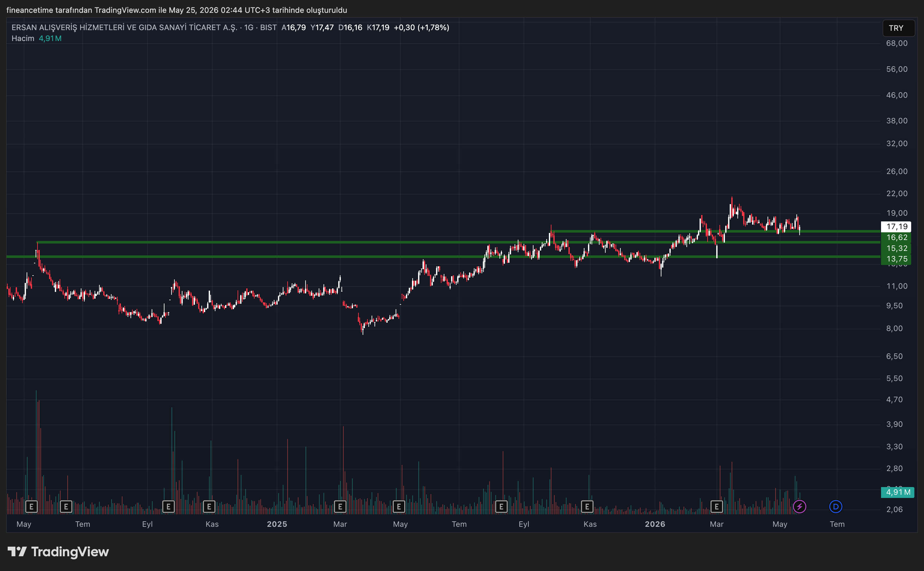This screenshot has height=571, width=924.
Task: Click the 4,91 M volume axis label
Action: click(898, 492)
